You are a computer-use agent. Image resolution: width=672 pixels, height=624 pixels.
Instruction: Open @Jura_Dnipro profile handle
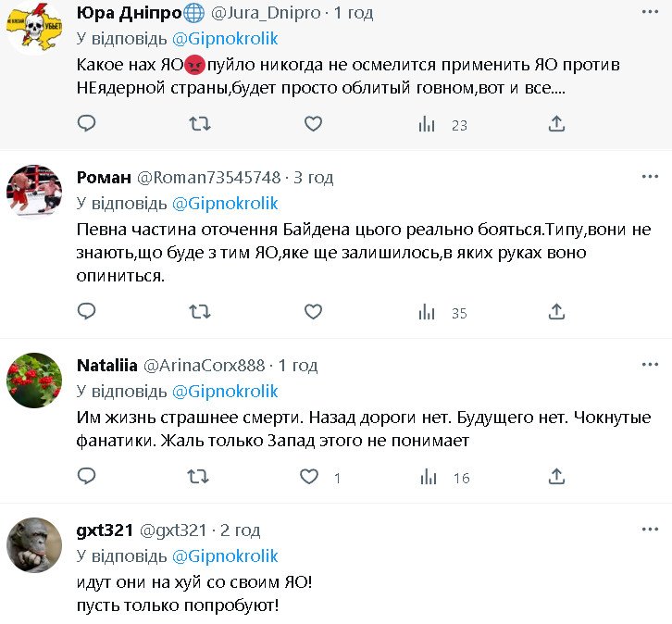268,13
